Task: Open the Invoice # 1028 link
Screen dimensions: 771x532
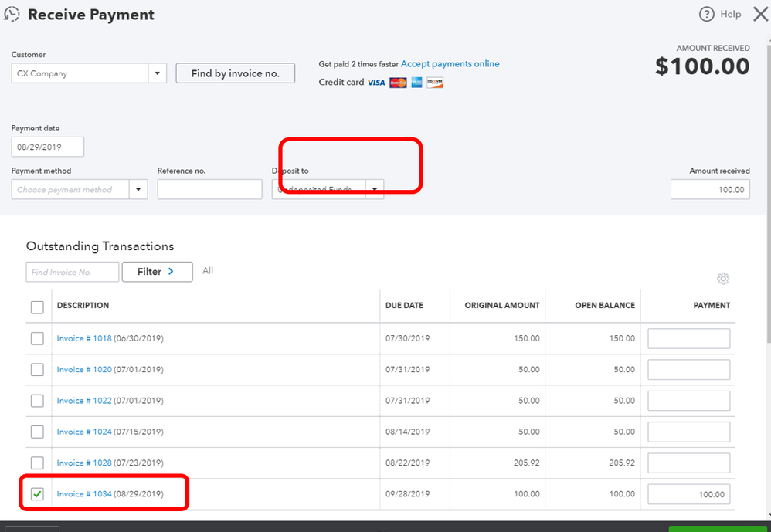Action: pos(84,463)
